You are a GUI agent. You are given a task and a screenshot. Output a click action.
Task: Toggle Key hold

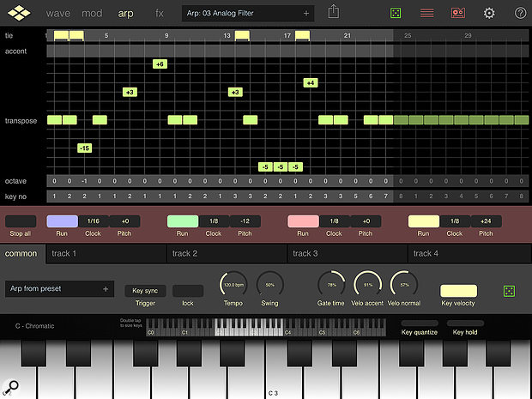[465, 323]
